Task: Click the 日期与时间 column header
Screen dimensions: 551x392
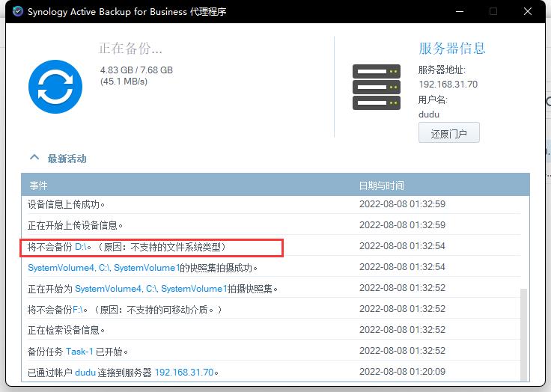Action: 381,186
